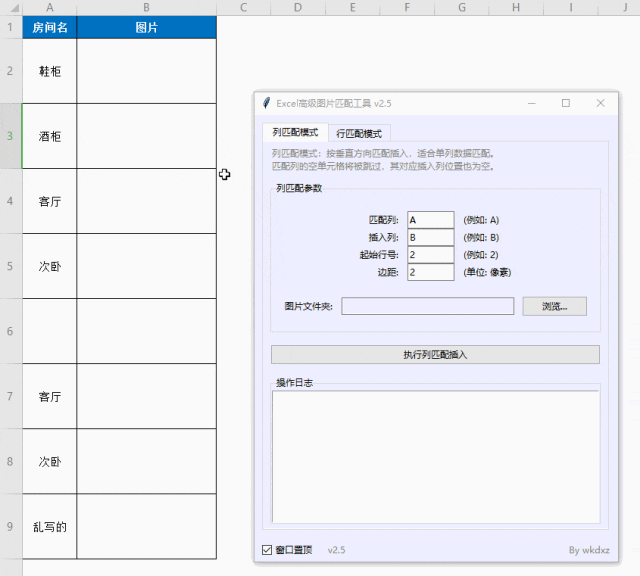640x576 pixels.
Task: Minimize the Excel高级图片匹配工具 window
Action: [531, 103]
